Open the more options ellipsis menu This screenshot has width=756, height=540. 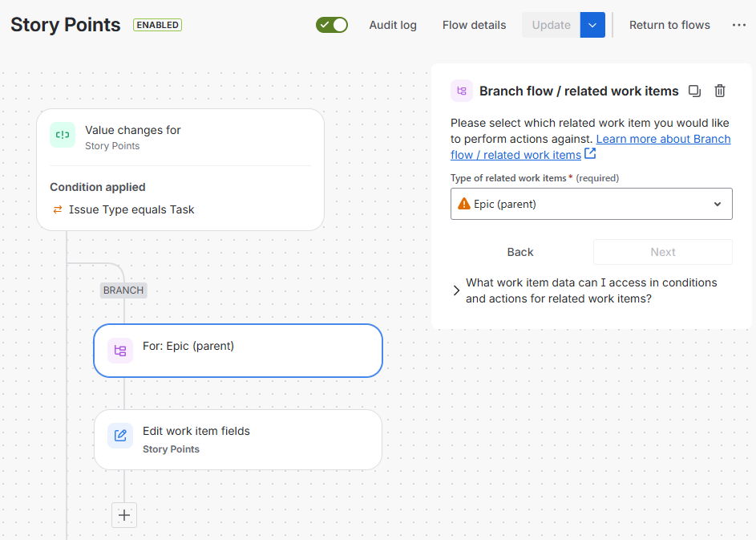click(738, 25)
